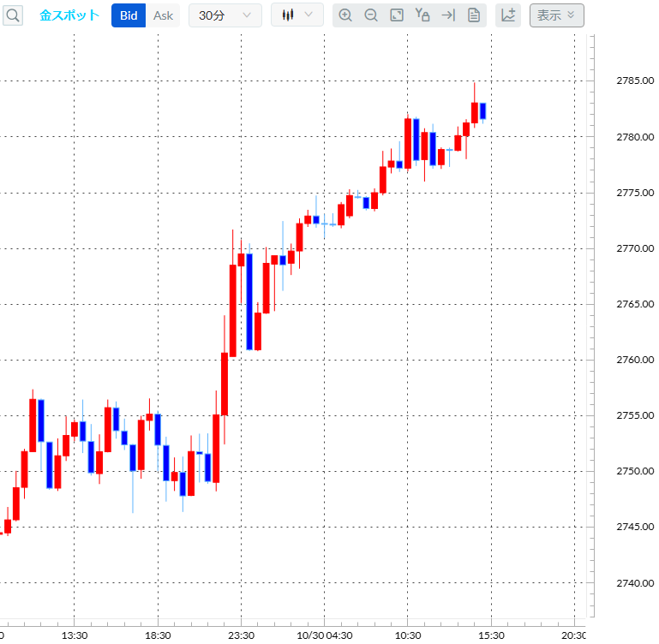Switch price to Ask
The width and height of the screenshot is (659, 644).
click(x=163, y=15)
